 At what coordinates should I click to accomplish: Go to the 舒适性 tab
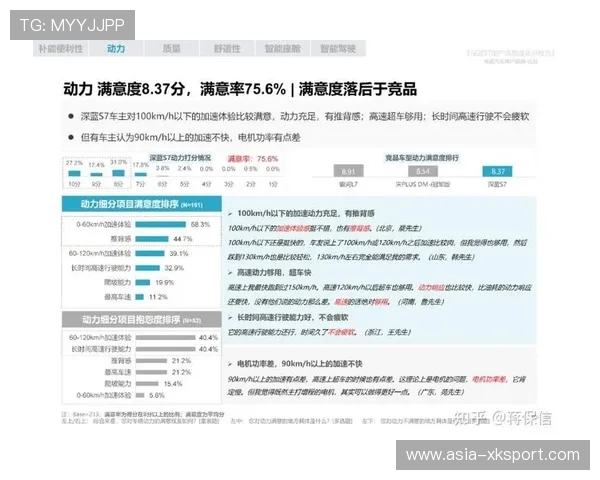(227, 49)
